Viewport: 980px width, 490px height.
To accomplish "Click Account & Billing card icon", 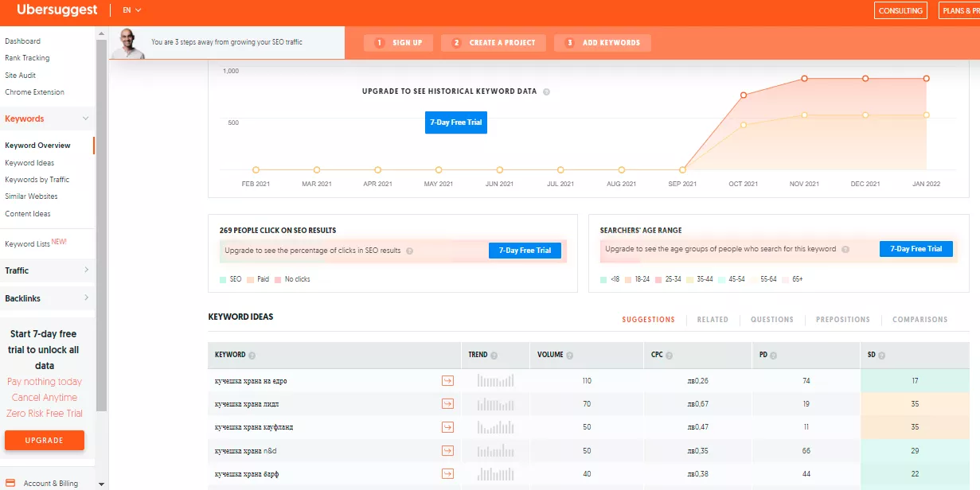I will click(x=10, y=483).
